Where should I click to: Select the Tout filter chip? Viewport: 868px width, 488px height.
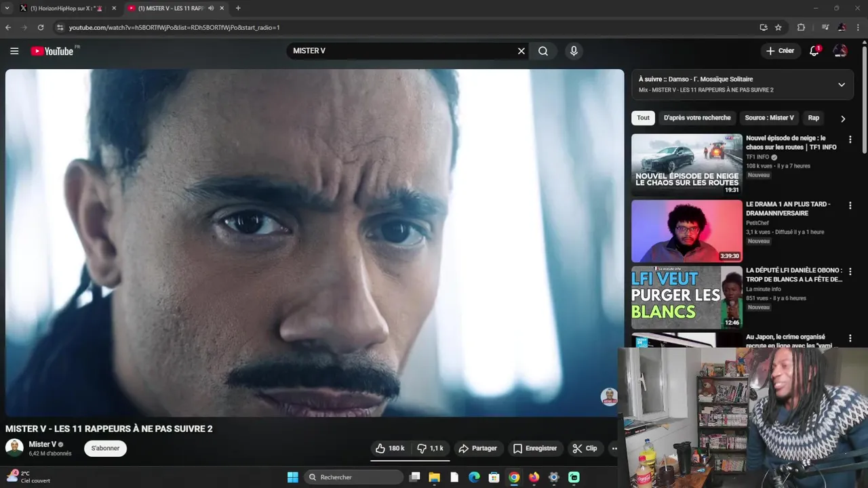tap(643, 118)
